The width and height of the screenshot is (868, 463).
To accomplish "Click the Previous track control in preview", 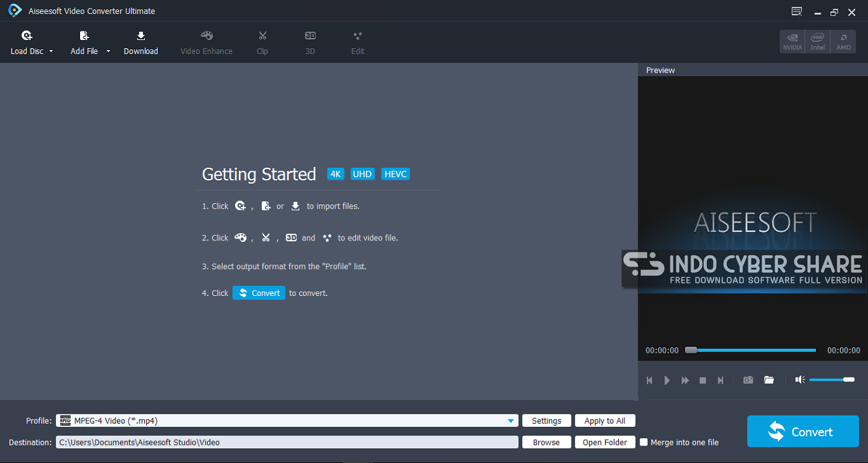I will point(650,380).
